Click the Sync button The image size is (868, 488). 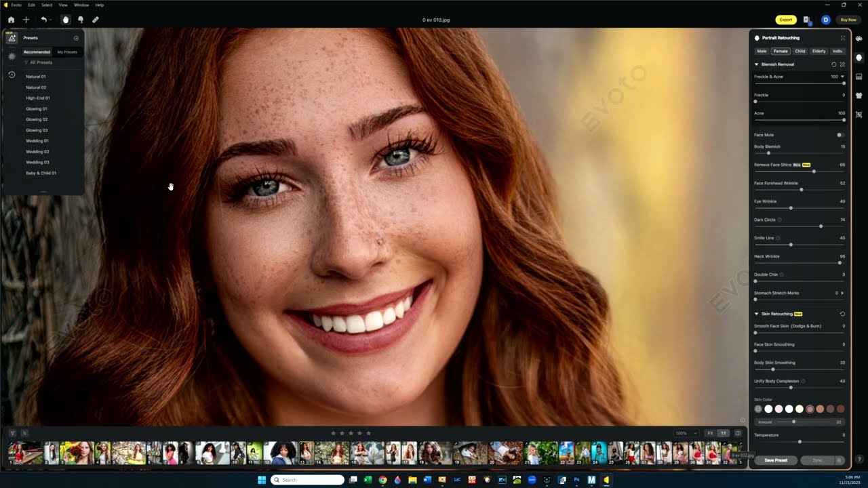(817, 460)
